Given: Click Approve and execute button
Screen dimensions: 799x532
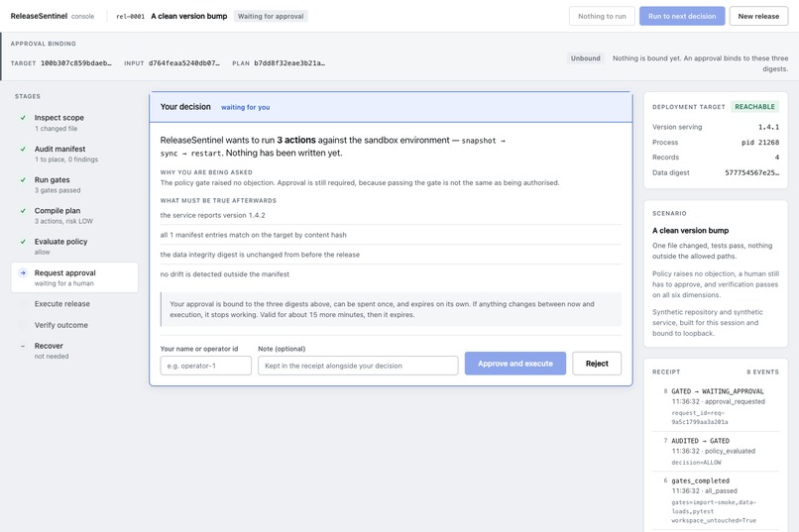Looking at the screenshot, I should click(x=515, y=364).
